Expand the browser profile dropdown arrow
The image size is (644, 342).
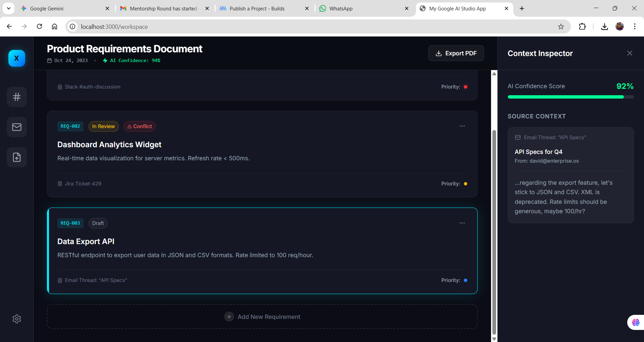9,8
